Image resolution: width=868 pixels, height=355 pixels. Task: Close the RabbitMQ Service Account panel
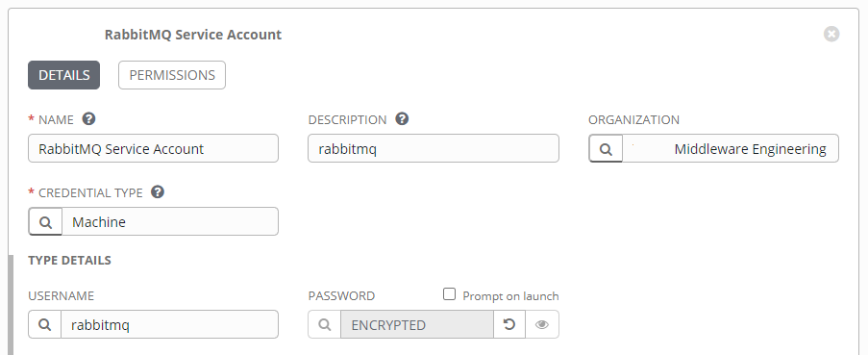(831, 35)
